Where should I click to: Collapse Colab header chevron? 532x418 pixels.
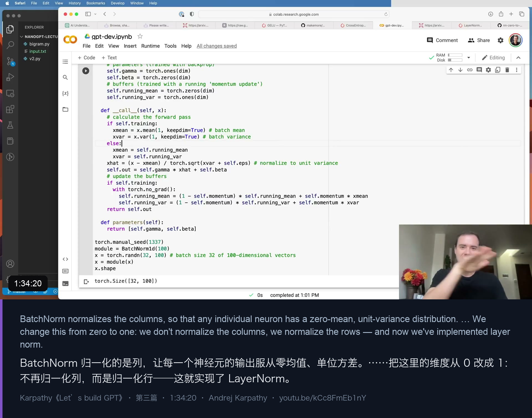(518, 58)
